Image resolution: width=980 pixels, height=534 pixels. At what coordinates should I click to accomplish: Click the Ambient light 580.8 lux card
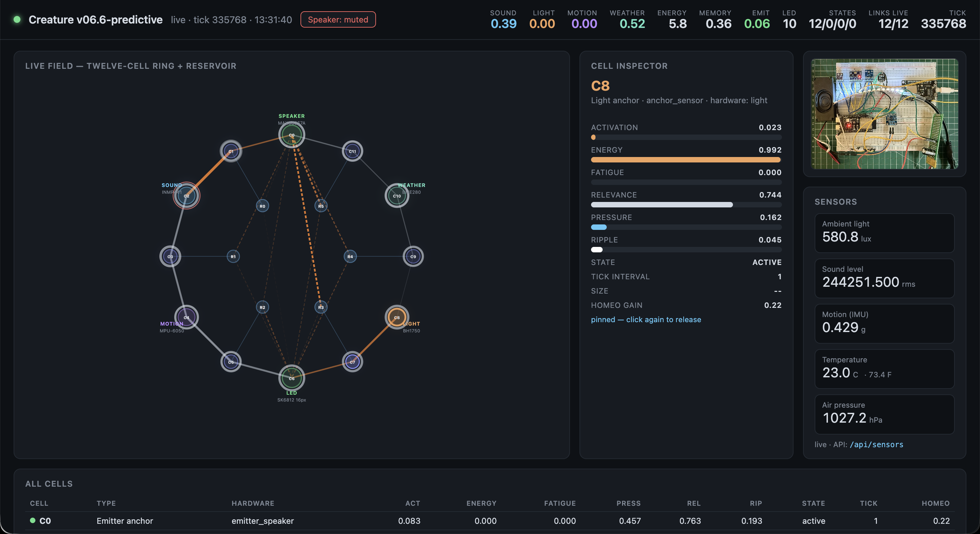point(884,233)
